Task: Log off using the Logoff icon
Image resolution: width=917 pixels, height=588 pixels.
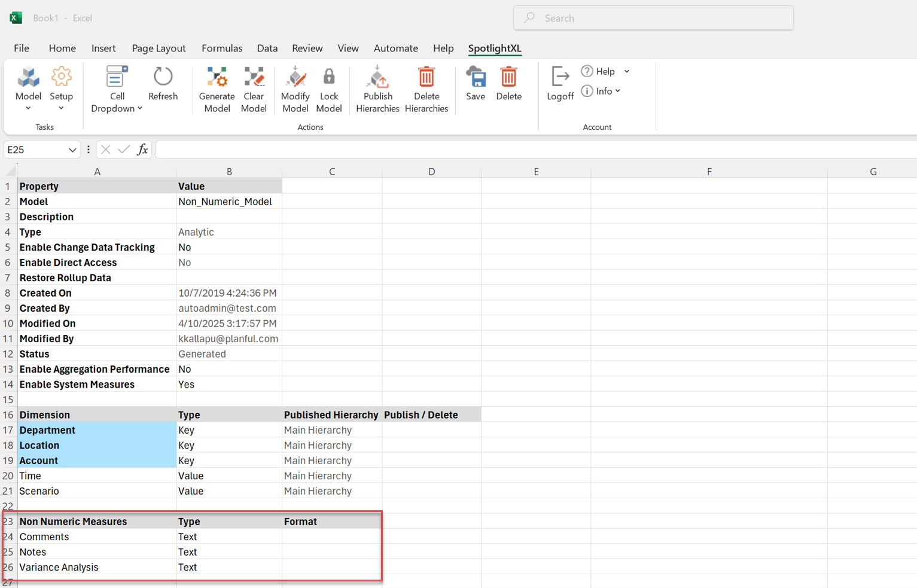Action: (x=560, y=77)
